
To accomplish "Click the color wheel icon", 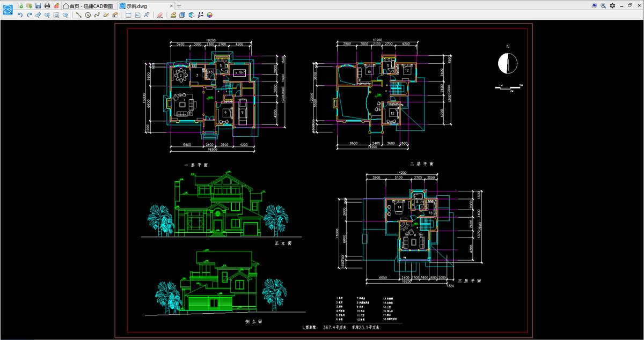I will pyautogui.click(x=209, y=15).
